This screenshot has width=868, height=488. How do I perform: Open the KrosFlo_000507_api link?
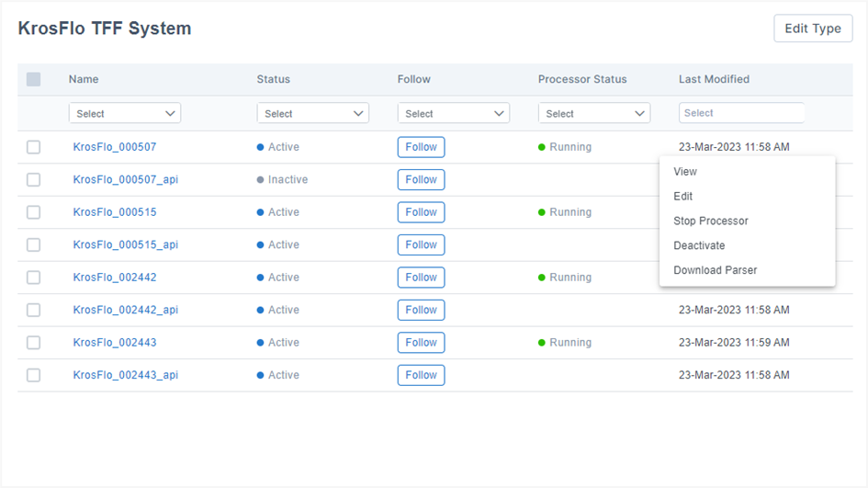coord(126,179)
